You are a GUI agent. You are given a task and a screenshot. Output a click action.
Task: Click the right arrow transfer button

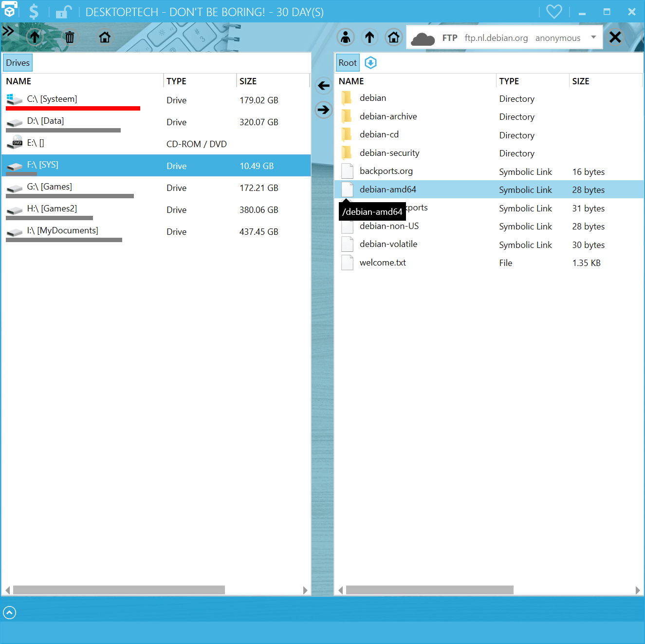pos(323,110)
